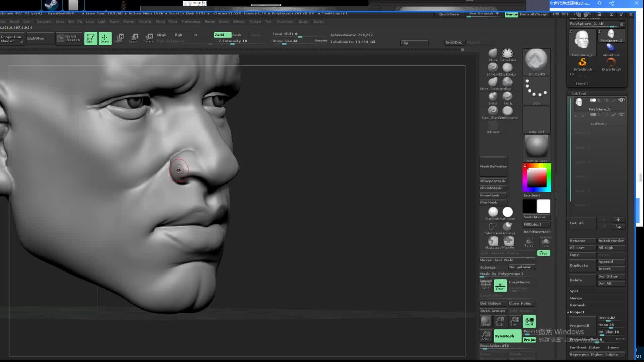Click the FillObject button
This screenshot has height=362, width=644.
[x=536, y=224]
